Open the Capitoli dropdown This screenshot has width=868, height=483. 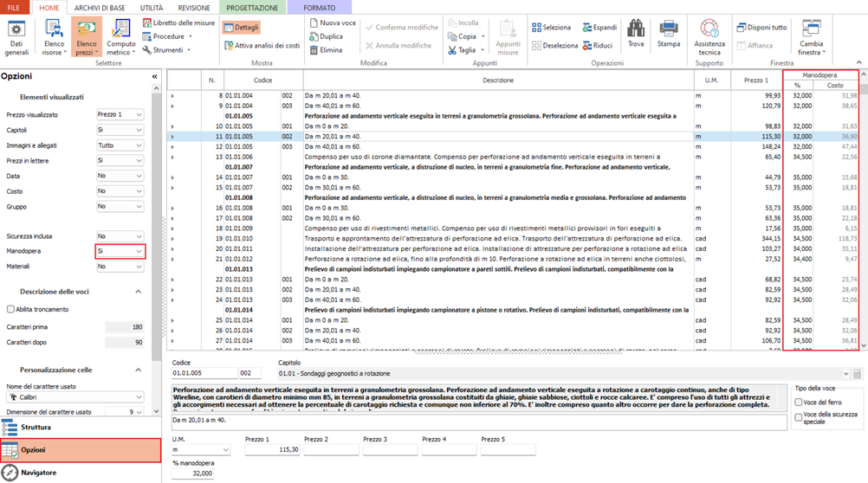coord(120,130)
